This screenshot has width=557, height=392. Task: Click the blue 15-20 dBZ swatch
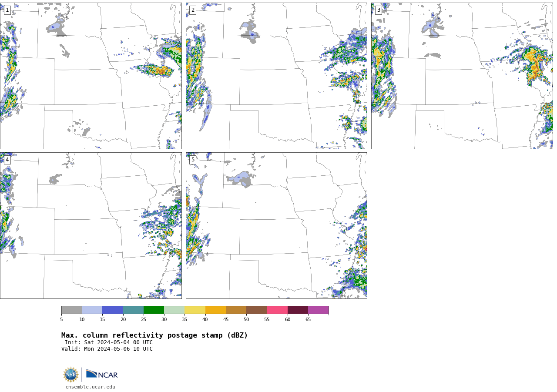[x=113, y=310]
